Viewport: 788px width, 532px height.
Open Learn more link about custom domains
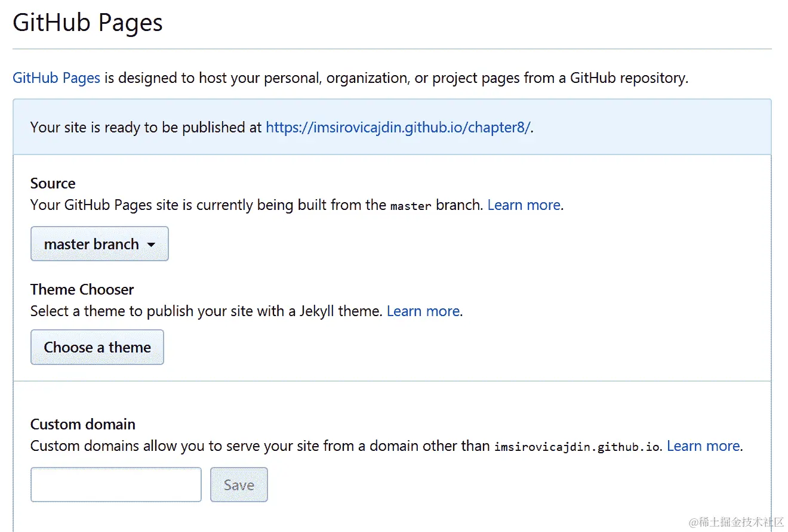tap(703, 446)
